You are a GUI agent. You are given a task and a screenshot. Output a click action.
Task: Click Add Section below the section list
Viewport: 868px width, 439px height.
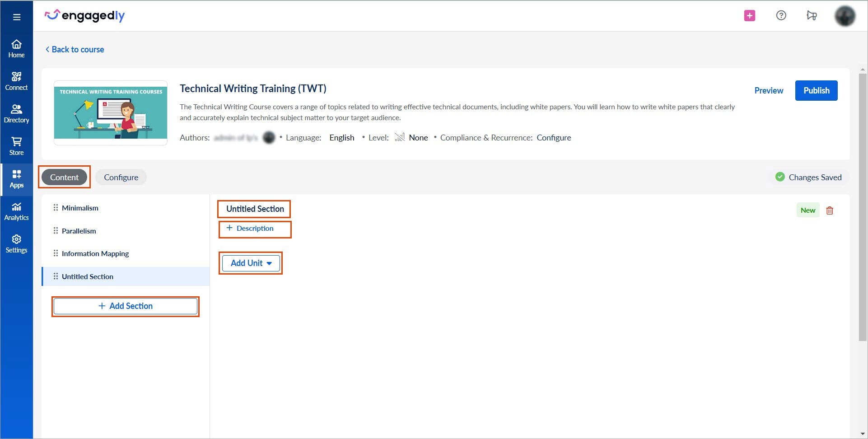click(126, 306)
